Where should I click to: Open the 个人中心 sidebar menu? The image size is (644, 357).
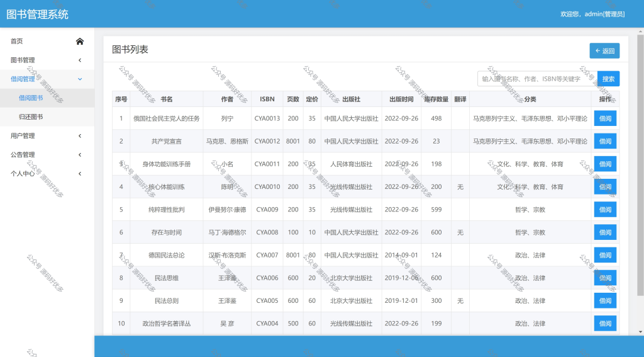[x=47, y=174]
